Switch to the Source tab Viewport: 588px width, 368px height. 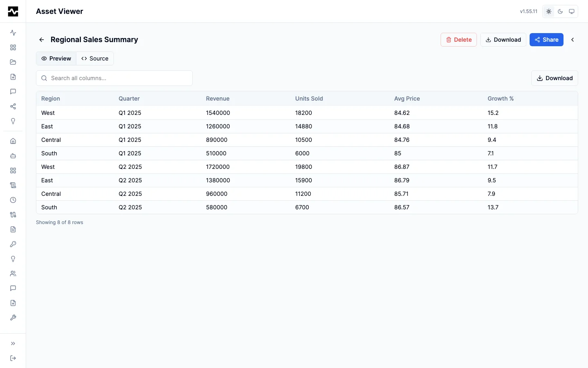coord(94,58)
